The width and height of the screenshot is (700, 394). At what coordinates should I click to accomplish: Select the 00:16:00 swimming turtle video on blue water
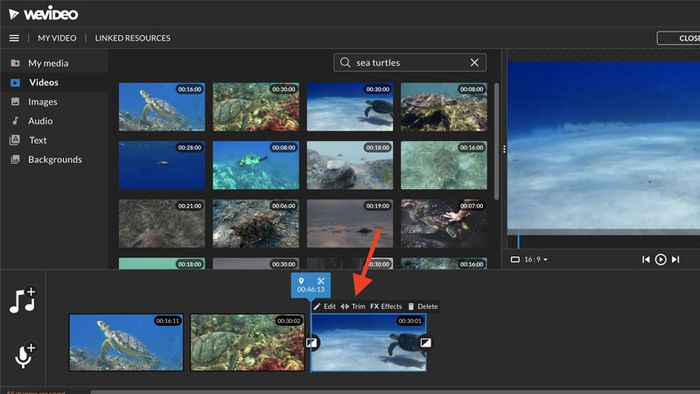pyautogui.click(x=162, y=107)
